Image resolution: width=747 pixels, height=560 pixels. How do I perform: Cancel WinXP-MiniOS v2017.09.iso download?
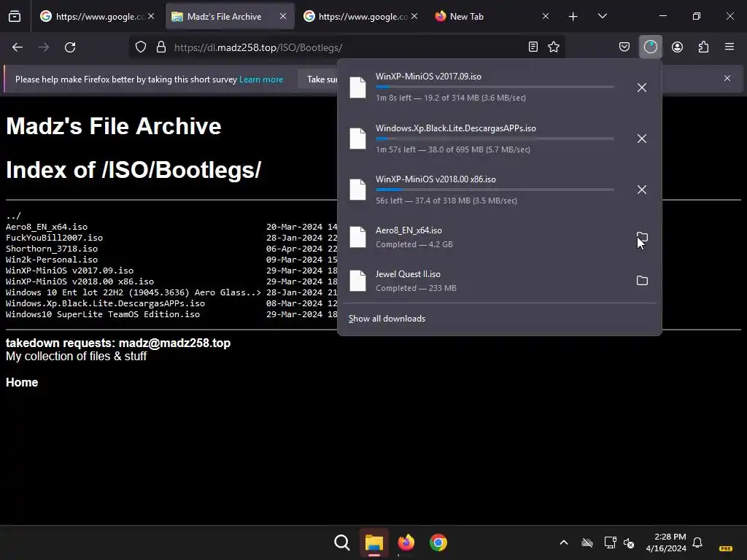point(642,87)
